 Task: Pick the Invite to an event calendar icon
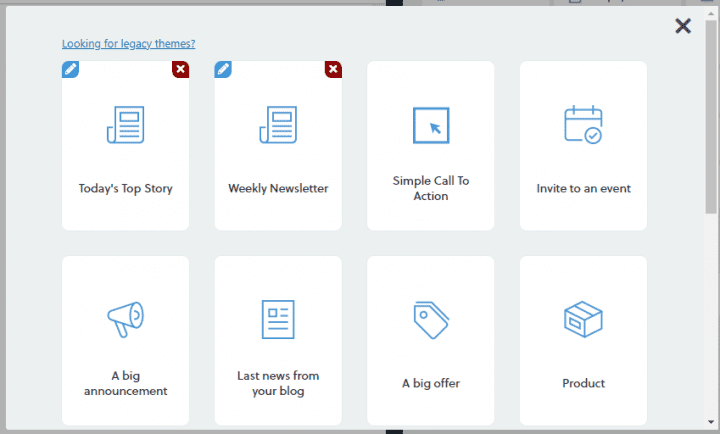point(583,124)
